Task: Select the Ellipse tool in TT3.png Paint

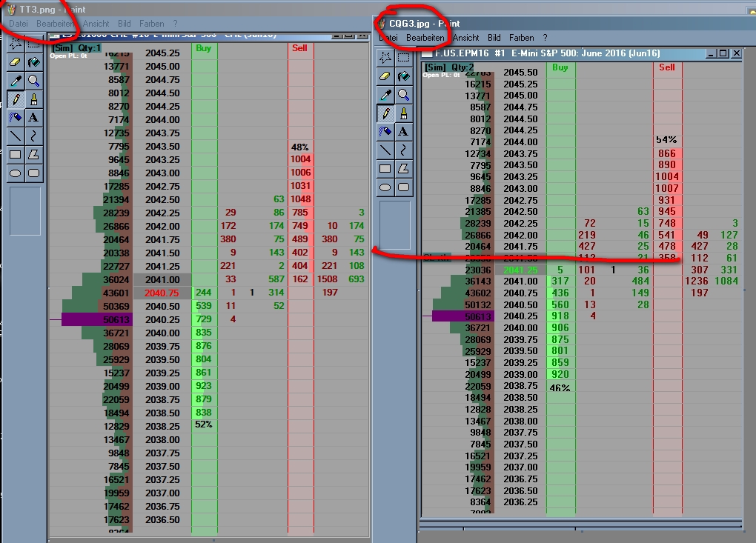Action: point(16,173)
